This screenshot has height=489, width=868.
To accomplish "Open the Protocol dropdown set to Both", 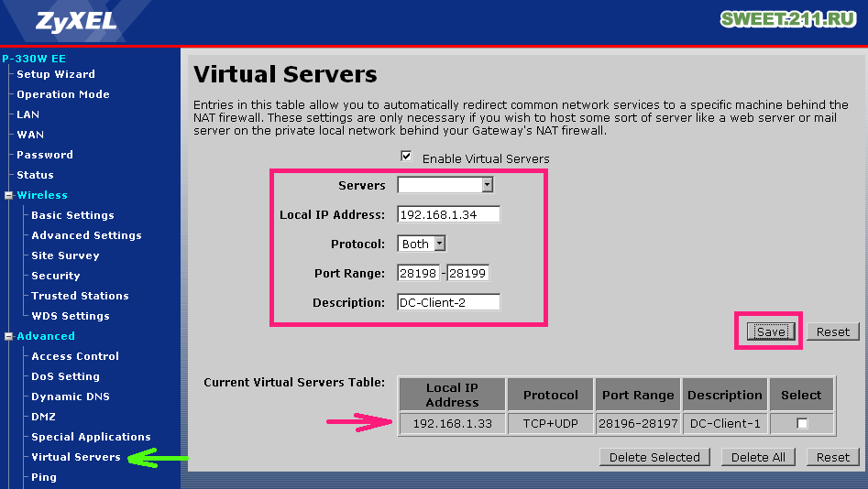I will pyautogui.click(x=440, y=244).
